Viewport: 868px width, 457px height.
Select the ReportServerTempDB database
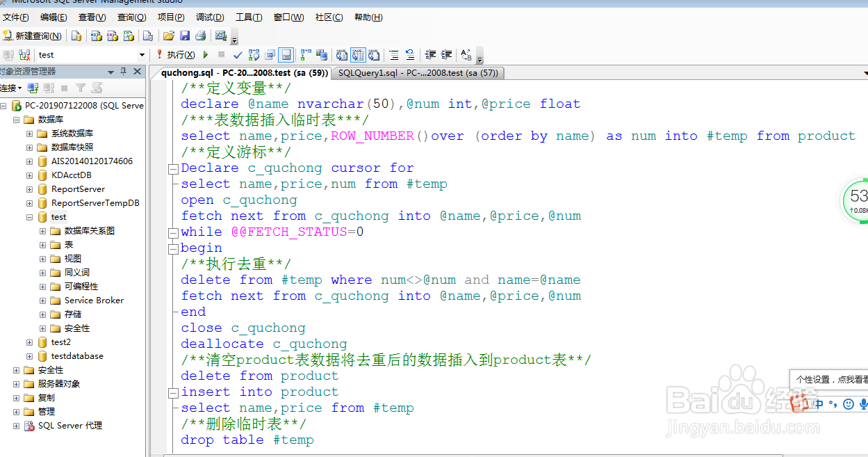[x=95, y=203]
